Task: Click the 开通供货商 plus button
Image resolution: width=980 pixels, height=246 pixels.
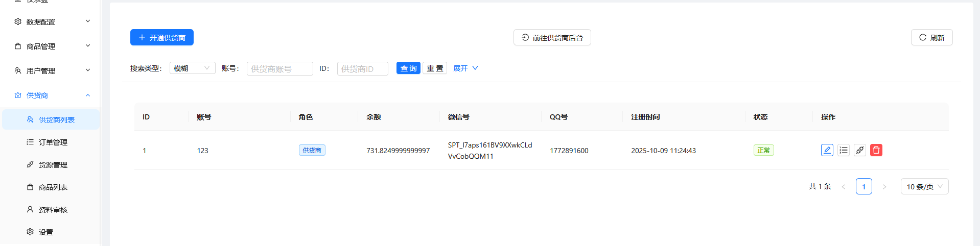Action: coord(161,37)
